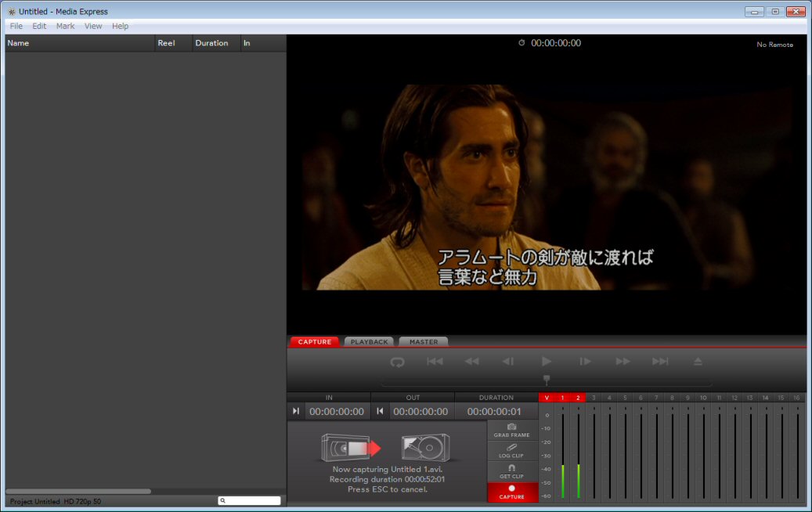Click the Grab Frame camera button
Screen dimensions: 812x512
(511, 431)
